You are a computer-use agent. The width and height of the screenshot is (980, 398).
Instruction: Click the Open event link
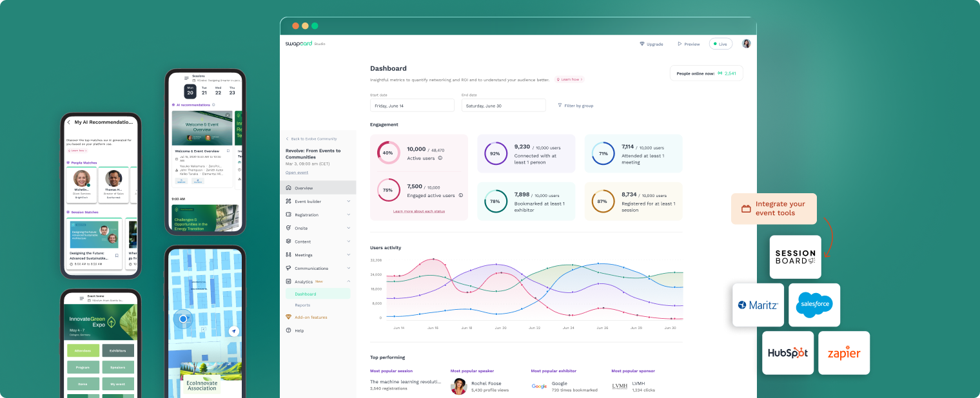click(x=297, y=172)
